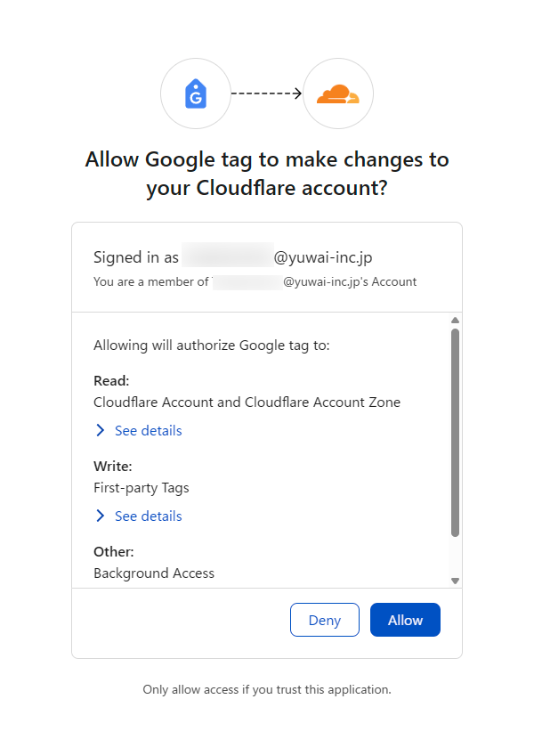Click the Allow Google tag heading
Viewport: 534px width, 756px height.
(x=267, y=174)
